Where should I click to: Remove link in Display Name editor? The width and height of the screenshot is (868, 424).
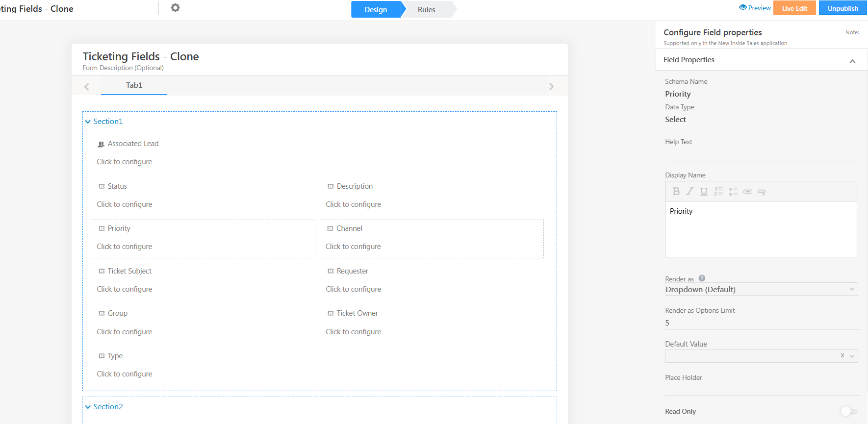click(x=762, y=192)
